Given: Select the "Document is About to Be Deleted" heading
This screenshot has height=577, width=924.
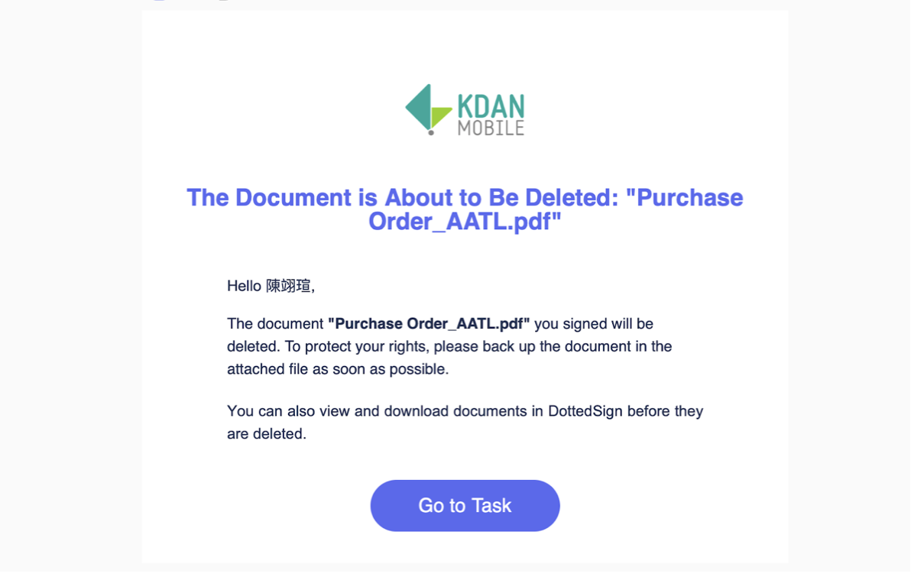Looking at the screenshot, I should click(465, 209).
